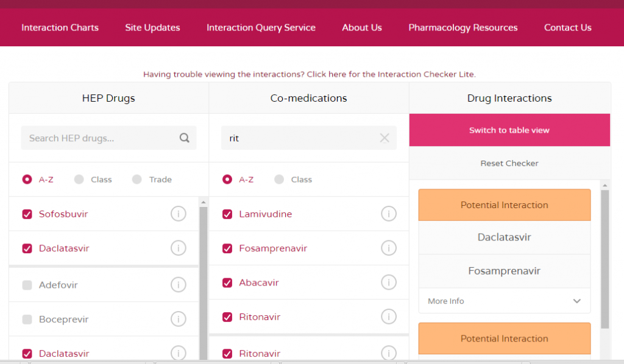Click the Switch to table view button

pos(509,130)
